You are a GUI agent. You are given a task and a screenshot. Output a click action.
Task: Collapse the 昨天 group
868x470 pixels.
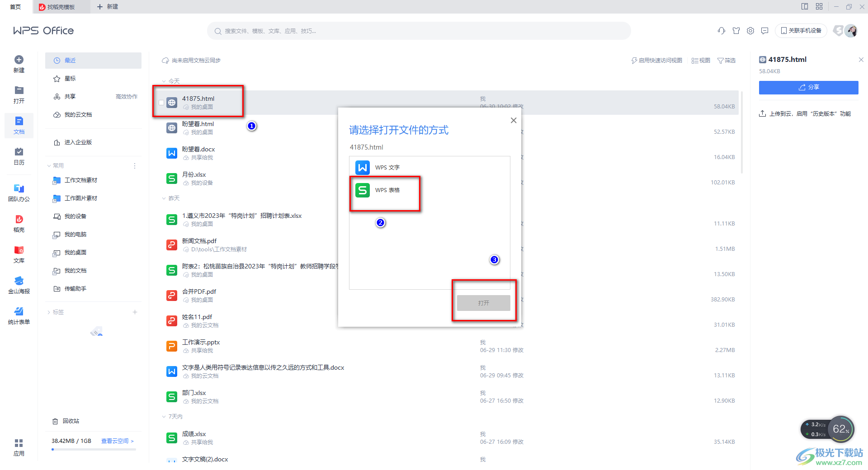(x=164, y=198)
